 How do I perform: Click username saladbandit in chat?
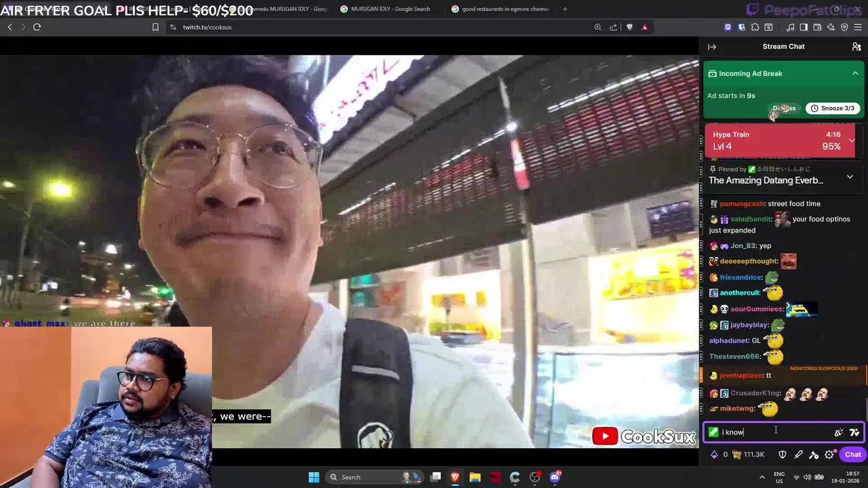751,219
